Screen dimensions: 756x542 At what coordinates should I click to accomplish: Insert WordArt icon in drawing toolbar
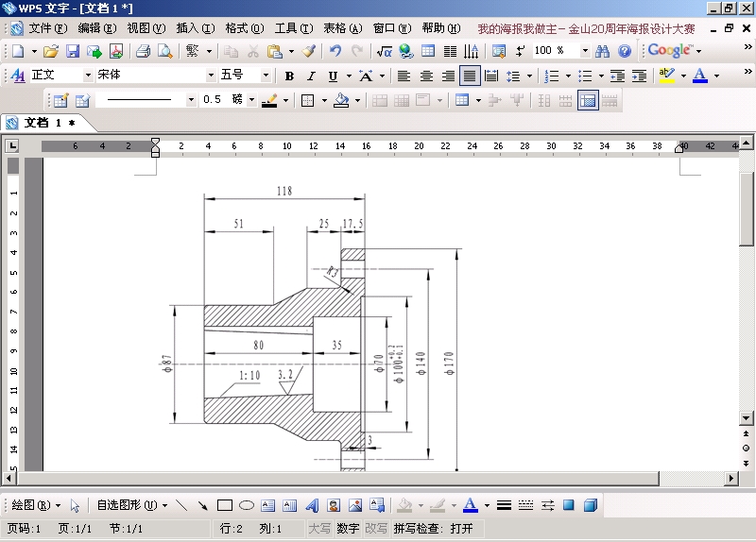(312, 505)
